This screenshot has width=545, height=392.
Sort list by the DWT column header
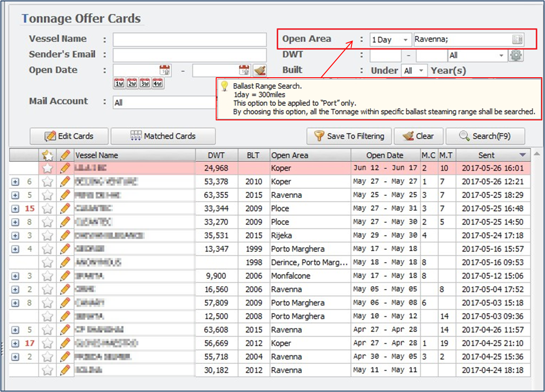click(x=216, y=155)
